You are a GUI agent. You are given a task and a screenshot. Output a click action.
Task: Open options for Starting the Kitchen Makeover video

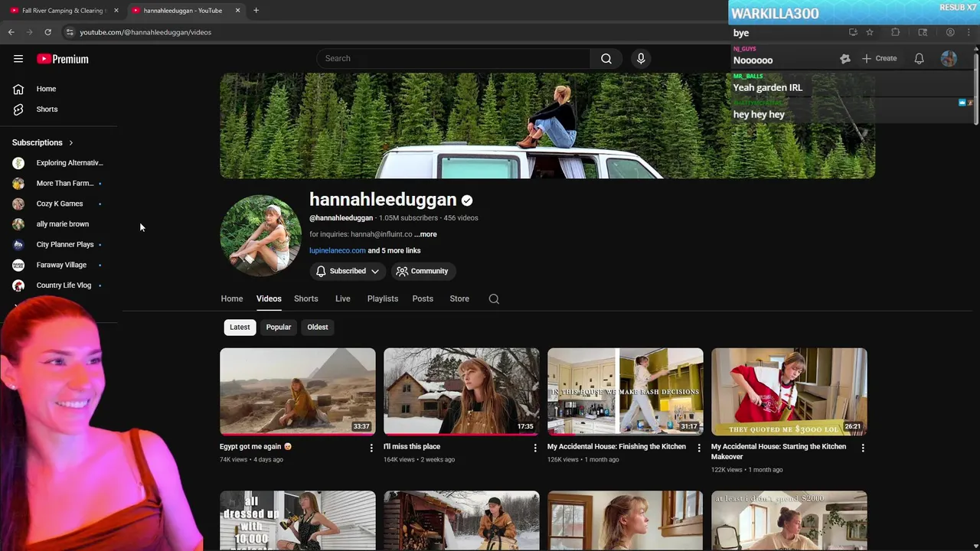(x=863, y=448)
